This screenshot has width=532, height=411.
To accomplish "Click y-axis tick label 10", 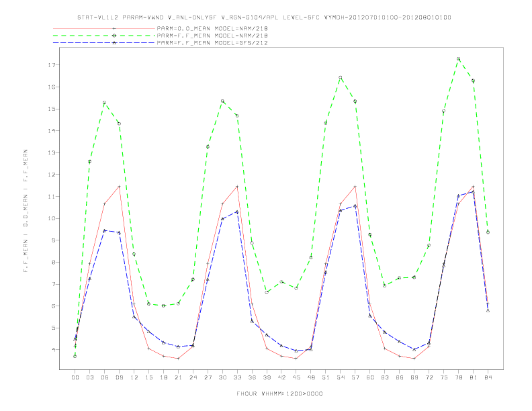I will (51, 218).
